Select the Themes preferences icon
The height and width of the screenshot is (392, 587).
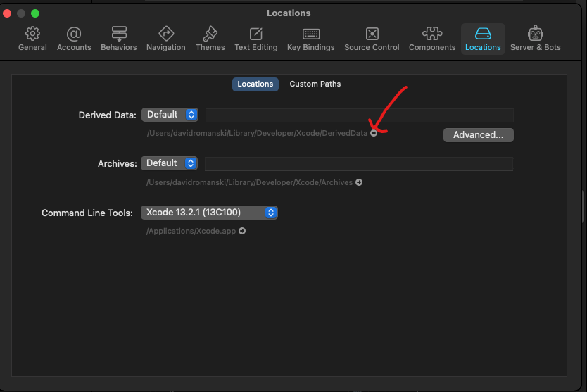210,39
